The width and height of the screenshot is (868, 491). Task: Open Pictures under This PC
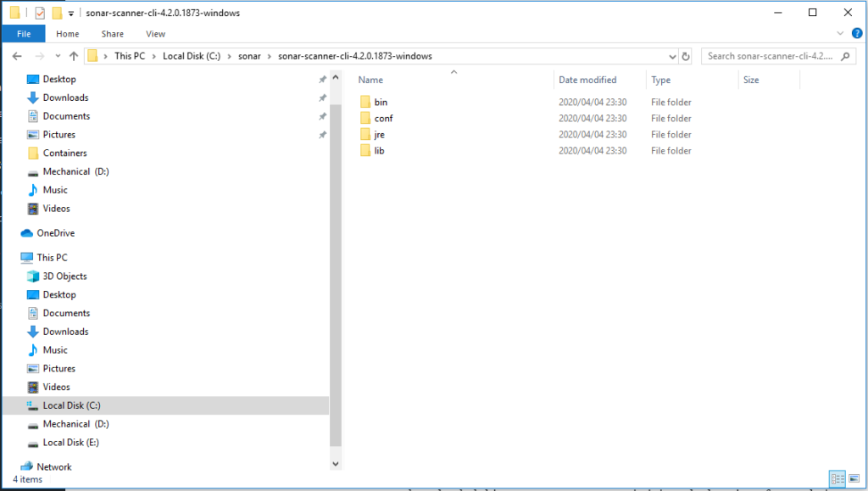click(x=58, y=368)
